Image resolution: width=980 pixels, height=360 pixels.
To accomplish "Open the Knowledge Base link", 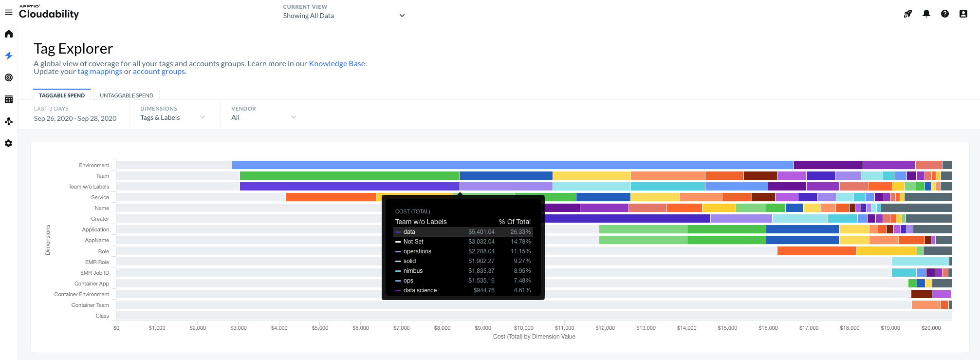I will click(337, 63).
